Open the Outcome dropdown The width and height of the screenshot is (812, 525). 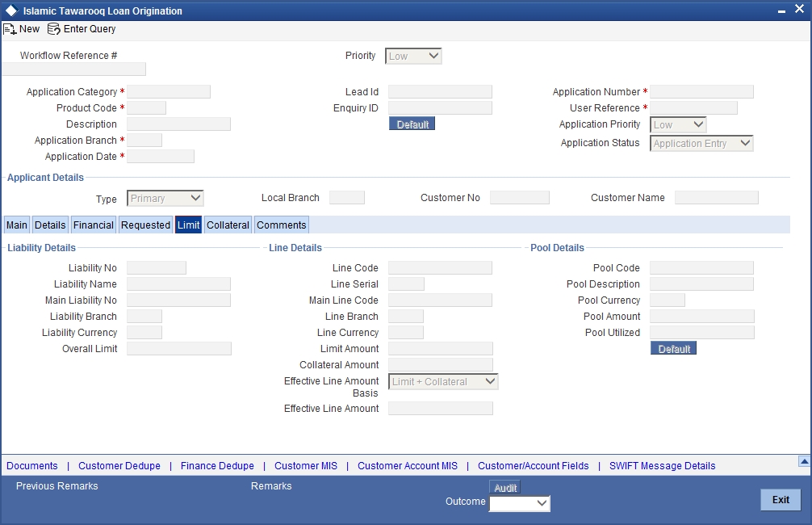520,503
